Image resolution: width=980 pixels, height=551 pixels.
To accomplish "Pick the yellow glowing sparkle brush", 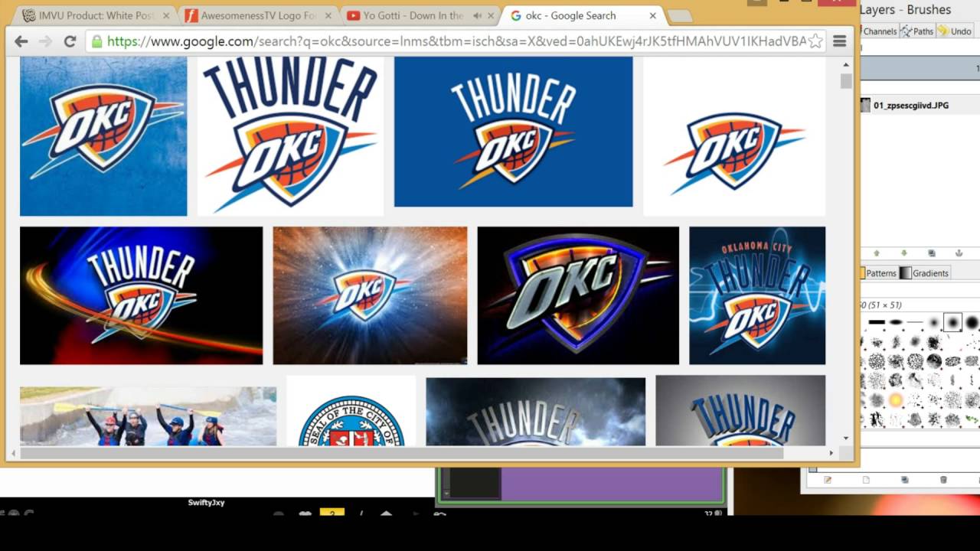I will [x=896, y=399].
